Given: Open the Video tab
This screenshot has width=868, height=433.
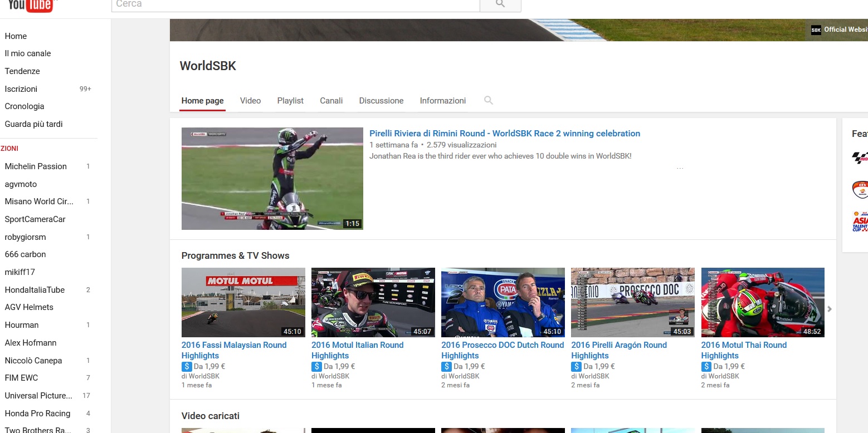Looking at the screenshot, I should [251, 101].
